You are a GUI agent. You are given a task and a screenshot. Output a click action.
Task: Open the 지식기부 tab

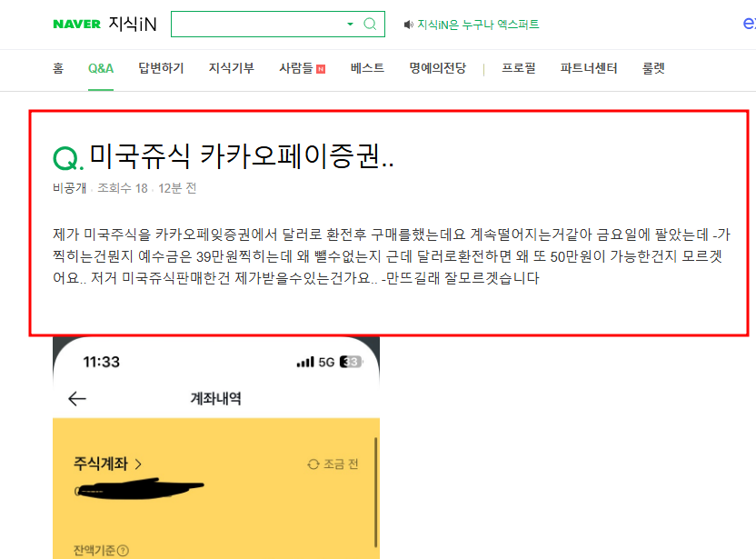click(x=232, y=68)
